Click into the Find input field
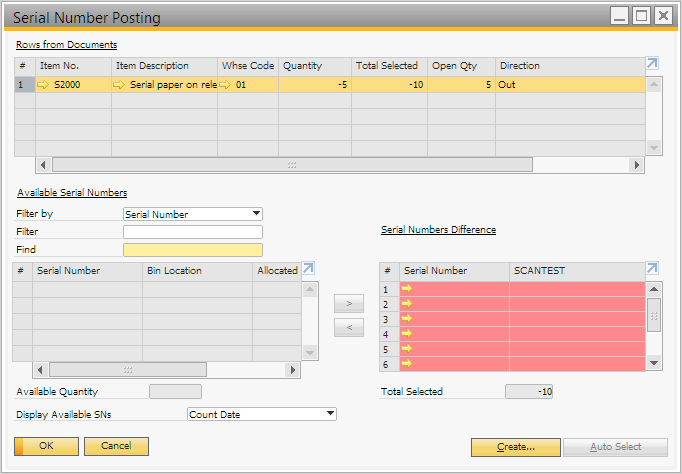This screenshot has height=474, width=682. coord(192,250)
